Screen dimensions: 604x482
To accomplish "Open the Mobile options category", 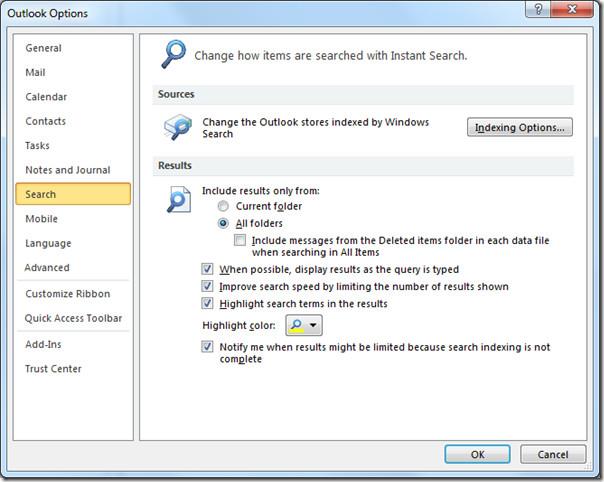I will (x=73, y=219).
